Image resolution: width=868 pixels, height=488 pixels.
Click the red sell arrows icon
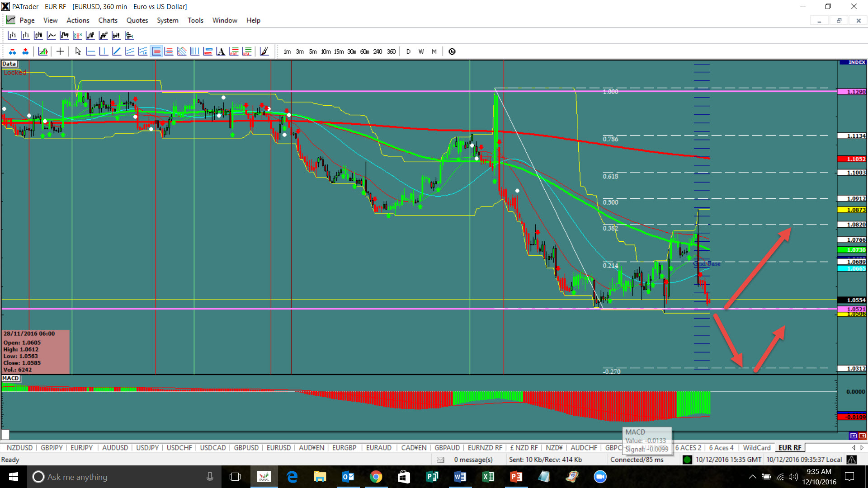pos(12,52)
